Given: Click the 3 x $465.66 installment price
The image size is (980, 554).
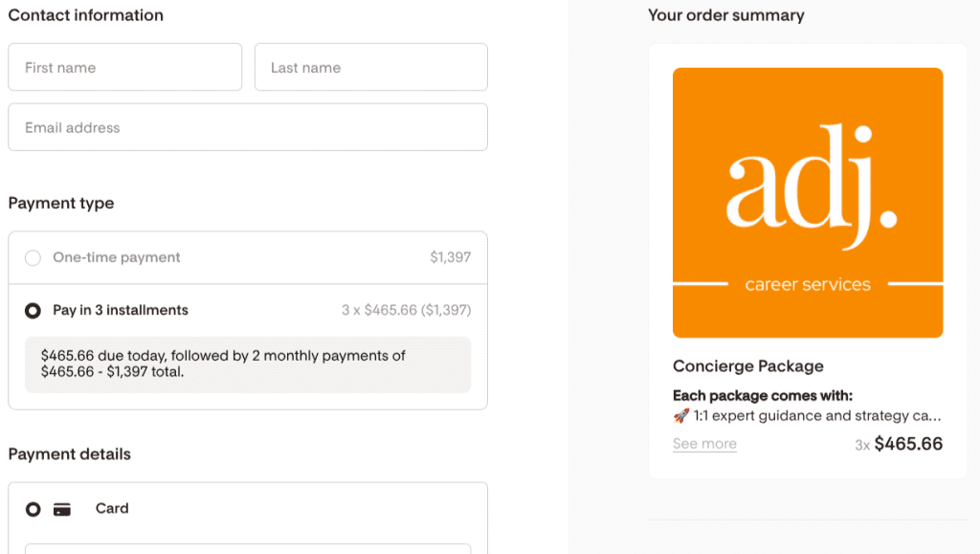Looking at the screenshot, I should click(406, 310).
